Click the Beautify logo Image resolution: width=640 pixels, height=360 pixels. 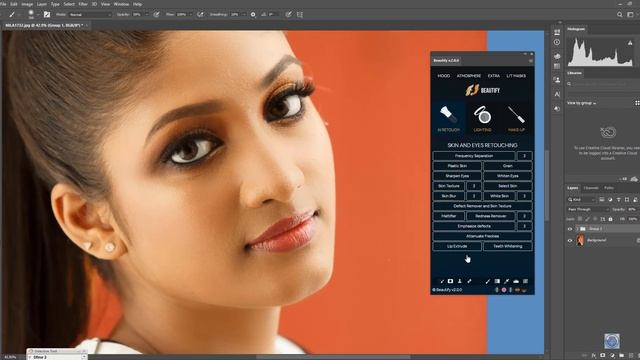point(482,90)
